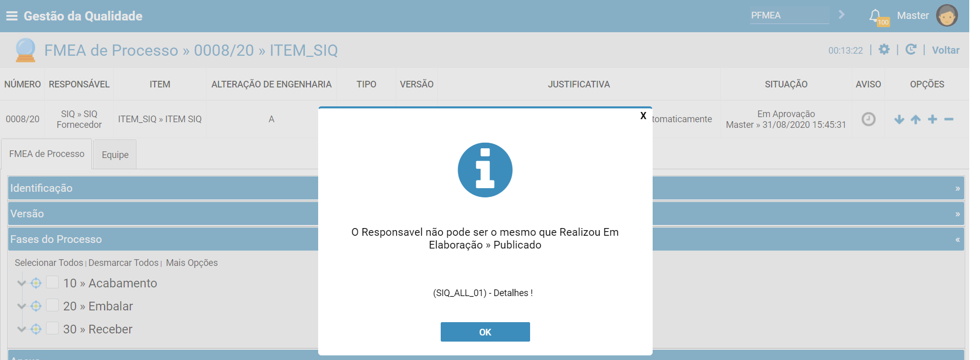Viewport: 980px width, 360px height.
Task: Expand the 30 » Receber chevron
Action: pos(21,329)
